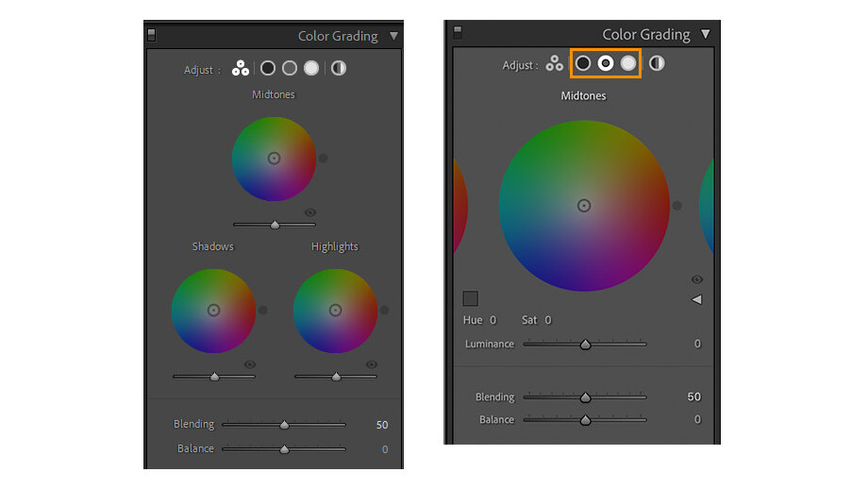Viewport: 868px width, 489px height.
Task: Select Midtones adjust icon in left panel
Action: click(x=290, y=68)
